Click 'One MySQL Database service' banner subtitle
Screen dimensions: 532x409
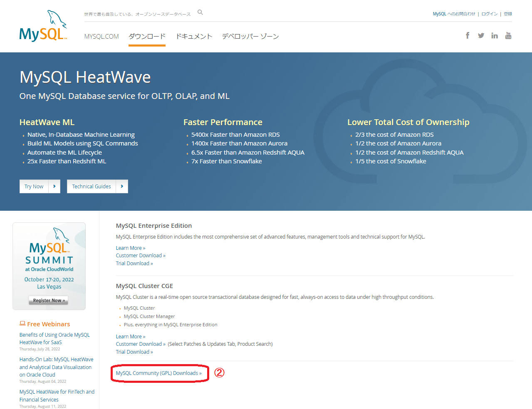pos(124,96)
